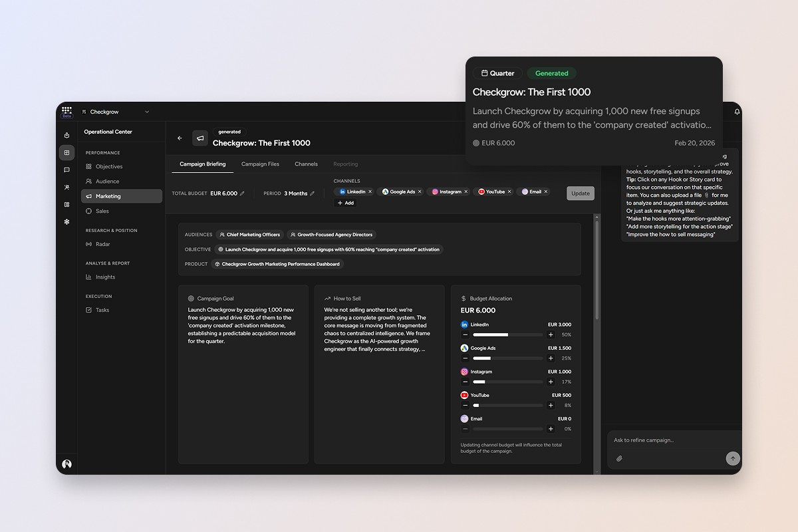Edit total budget with pencil icon

tap(242, 194)
